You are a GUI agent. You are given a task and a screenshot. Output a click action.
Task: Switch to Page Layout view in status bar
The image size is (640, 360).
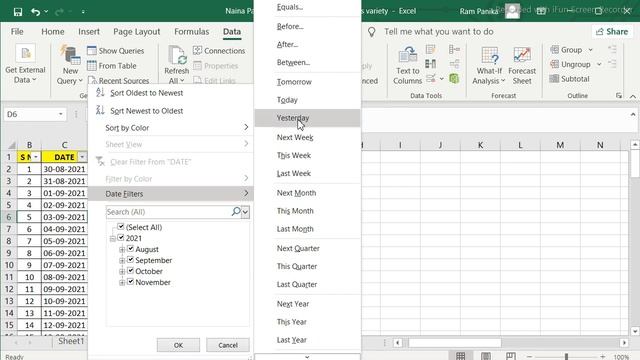(x=486, y=356)
